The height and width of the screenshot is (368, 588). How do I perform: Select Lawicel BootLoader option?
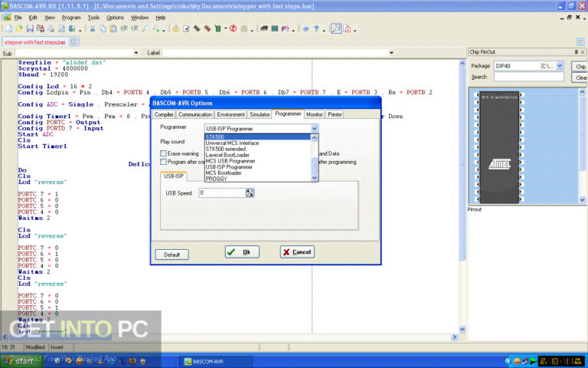(x=257, y=155)
